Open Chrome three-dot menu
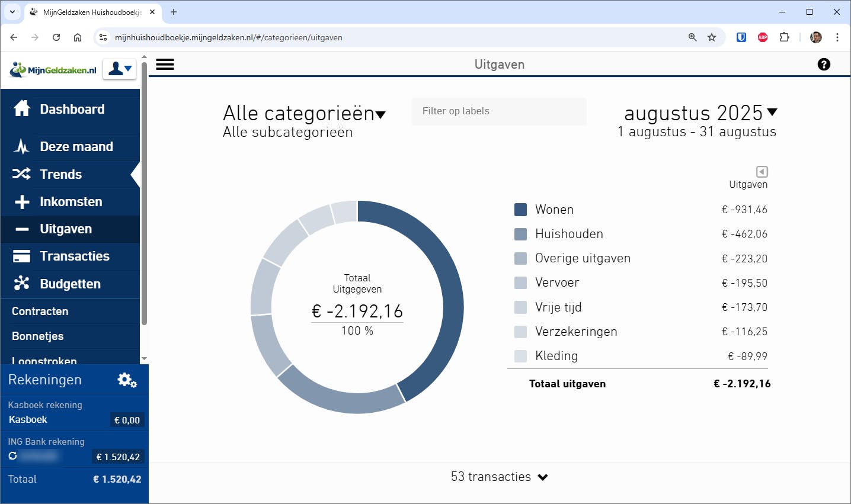 pyautogui.click(x=837, y=37)
